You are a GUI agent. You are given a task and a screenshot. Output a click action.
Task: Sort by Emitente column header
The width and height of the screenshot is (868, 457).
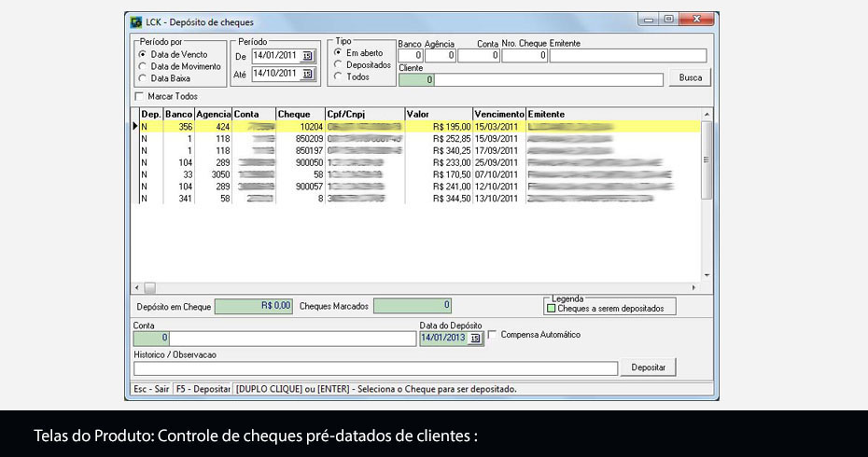(613, 115)
